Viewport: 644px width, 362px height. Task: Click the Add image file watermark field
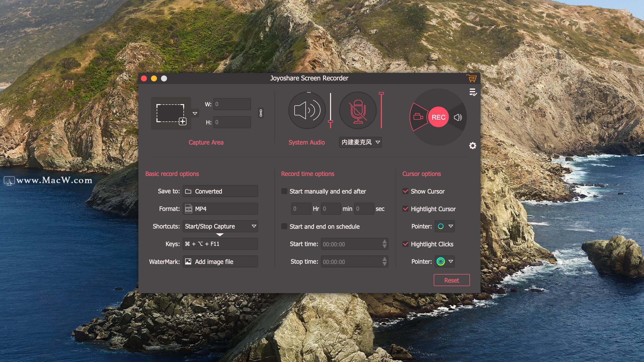[x=220, y=261]
